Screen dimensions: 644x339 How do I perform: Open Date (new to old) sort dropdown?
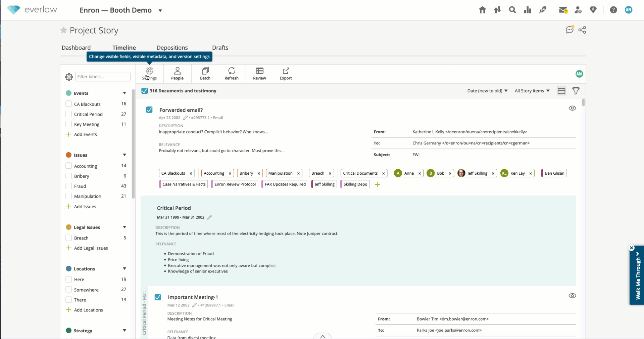pos(487,91)
